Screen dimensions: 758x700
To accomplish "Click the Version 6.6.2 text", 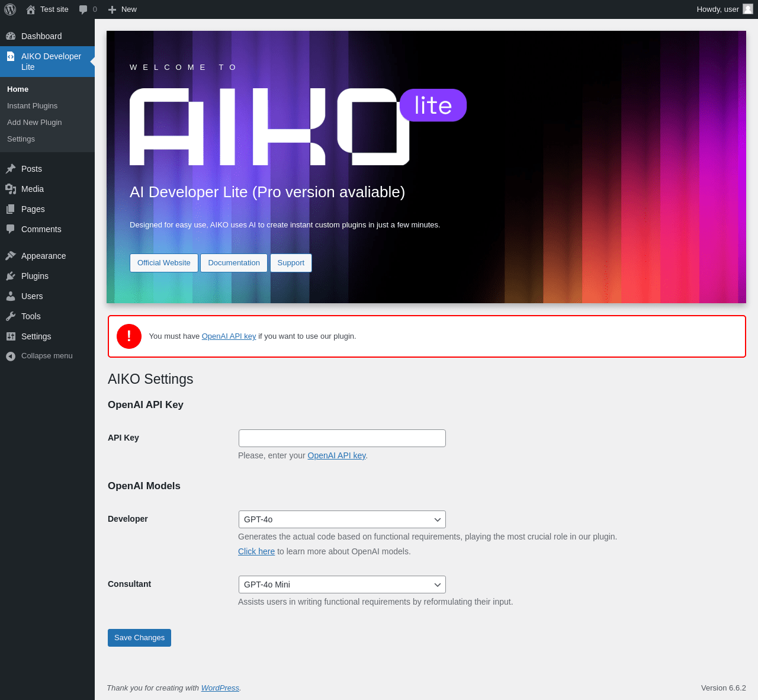I will click(724, 688).
